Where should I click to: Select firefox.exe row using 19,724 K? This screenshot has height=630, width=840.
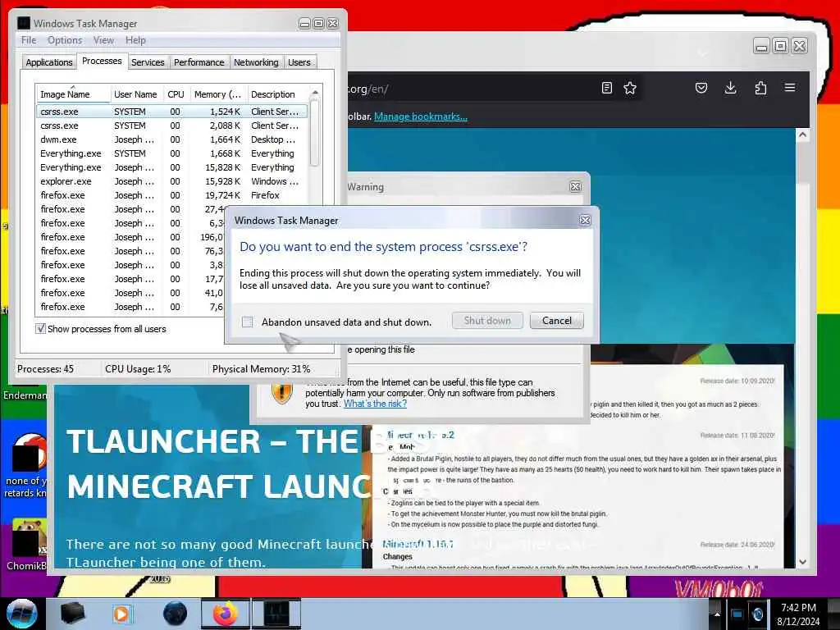click(171, 195)
